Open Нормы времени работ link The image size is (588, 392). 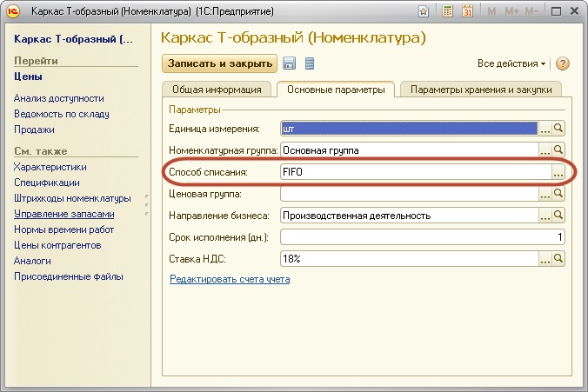(63, 229)
